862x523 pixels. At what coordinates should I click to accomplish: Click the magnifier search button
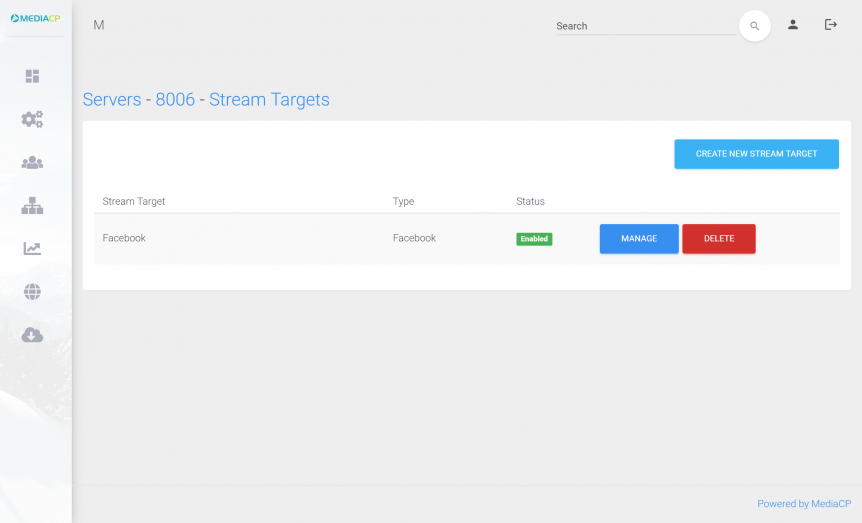[x=754, y=26]
